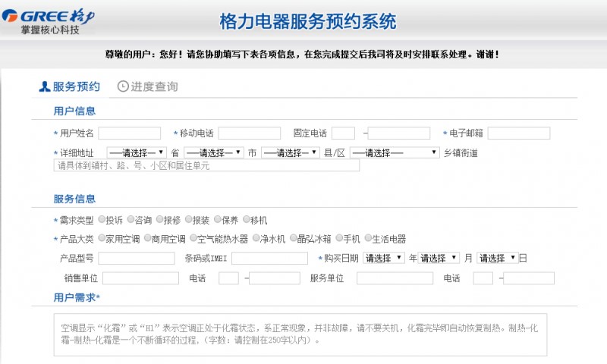Focus the 电子邮箱 input field
Screen dimensions: 607x364
[519, 133]
